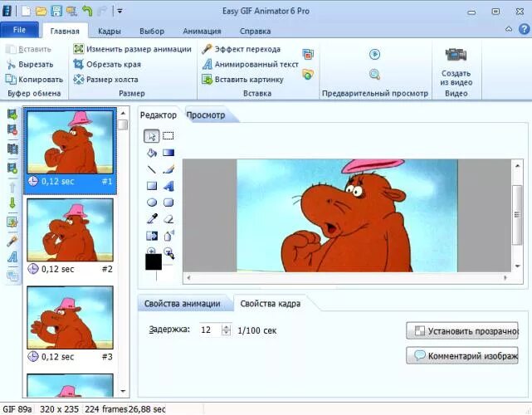
Task: Select the eyedropper color picker tool
Action: [152, 219]
